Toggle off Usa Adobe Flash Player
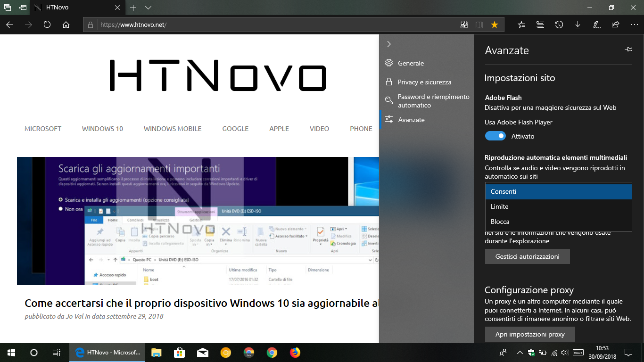This screenshot has height=362, width=644. [x=495, y=136]
